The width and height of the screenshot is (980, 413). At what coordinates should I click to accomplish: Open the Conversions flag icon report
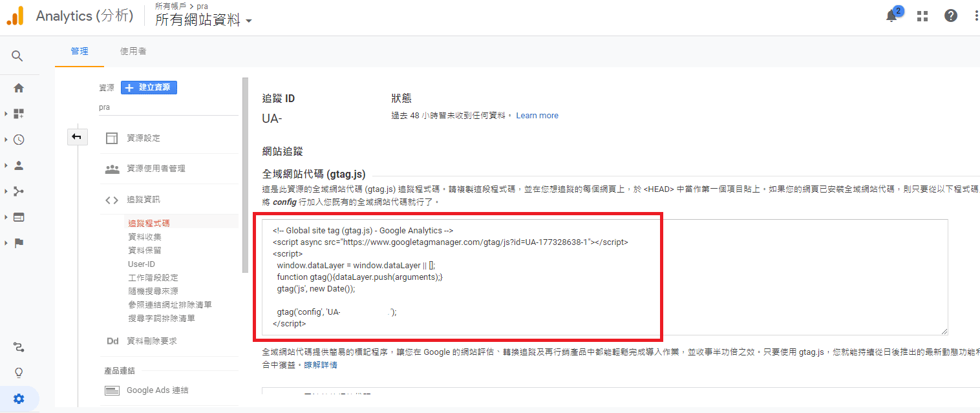coord(18,243)
